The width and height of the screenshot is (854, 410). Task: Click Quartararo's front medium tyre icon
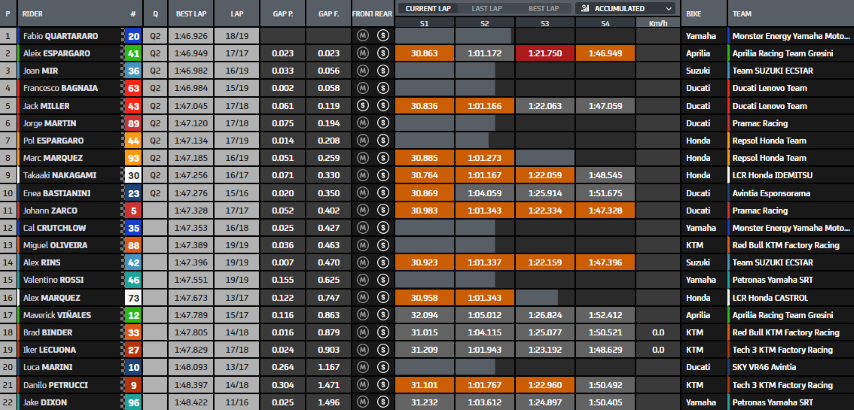363,35
